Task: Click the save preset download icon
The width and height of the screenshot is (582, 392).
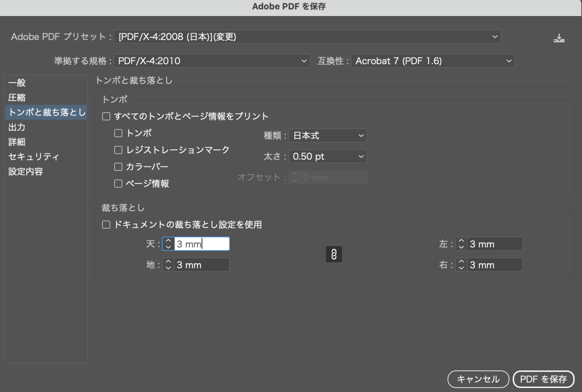Action: 559,38
